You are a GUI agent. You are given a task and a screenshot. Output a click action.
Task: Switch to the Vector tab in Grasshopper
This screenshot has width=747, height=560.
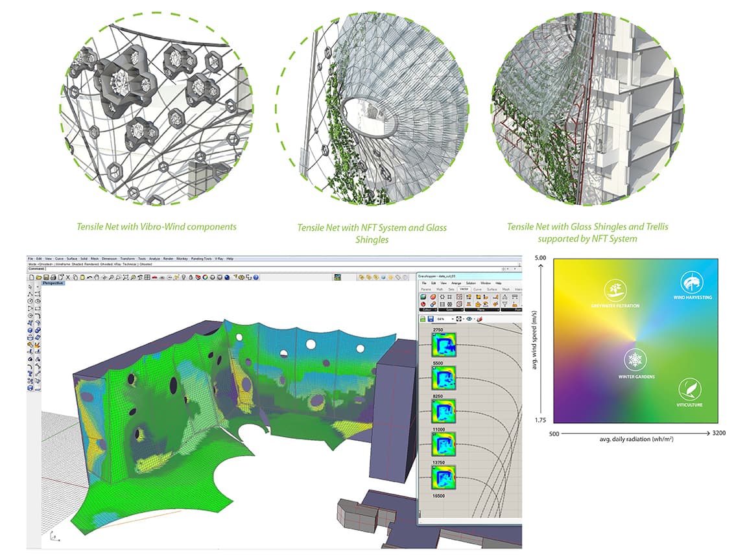pyautogui.click(x=464, y=289)
